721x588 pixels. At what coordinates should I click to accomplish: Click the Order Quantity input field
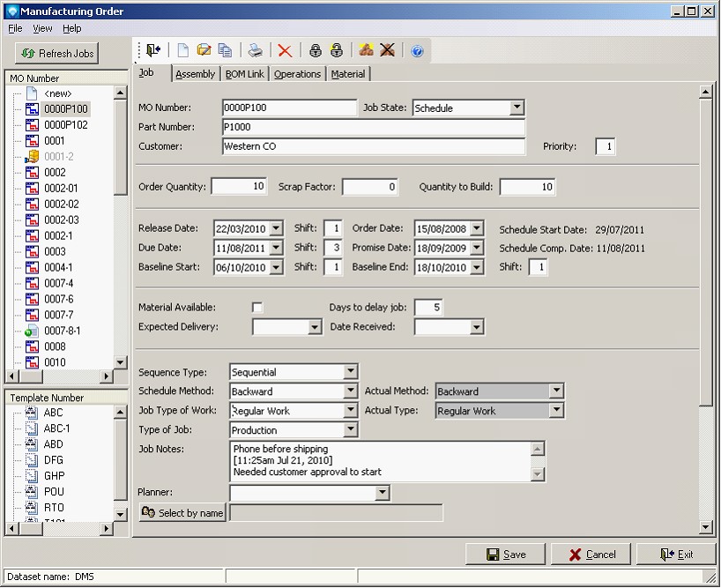click(239, 187)
